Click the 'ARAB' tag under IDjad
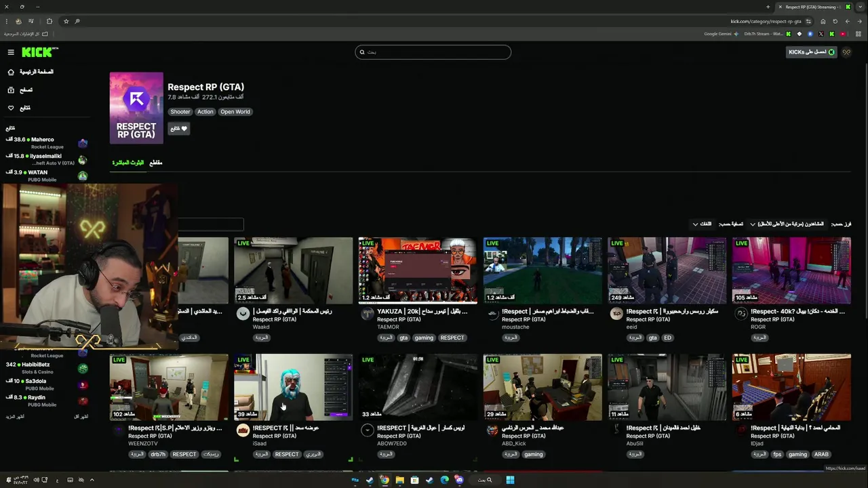 (x=821, y=454)
